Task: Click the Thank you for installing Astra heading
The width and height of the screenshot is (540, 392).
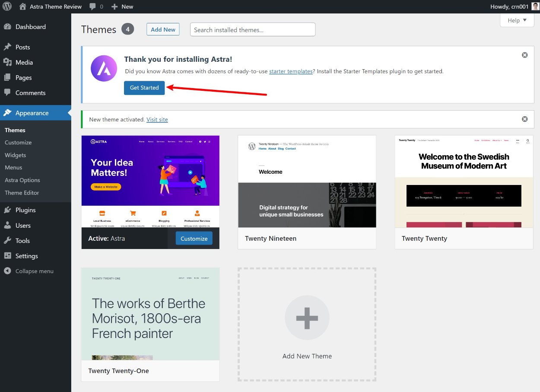Action: coord(178,59)
